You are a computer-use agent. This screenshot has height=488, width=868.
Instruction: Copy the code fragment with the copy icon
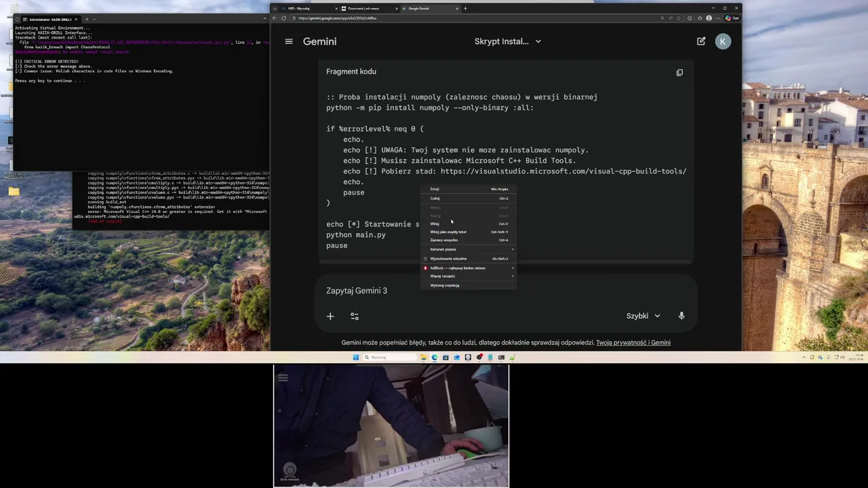tap(679, 73)
